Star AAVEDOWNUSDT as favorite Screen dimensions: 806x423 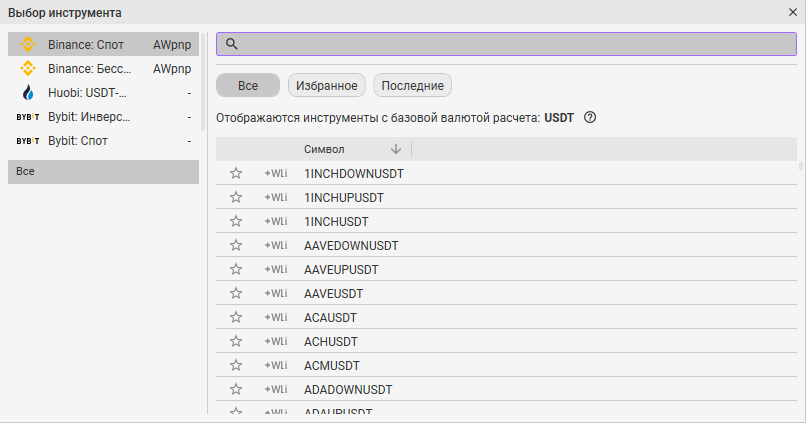pos(236,245)
